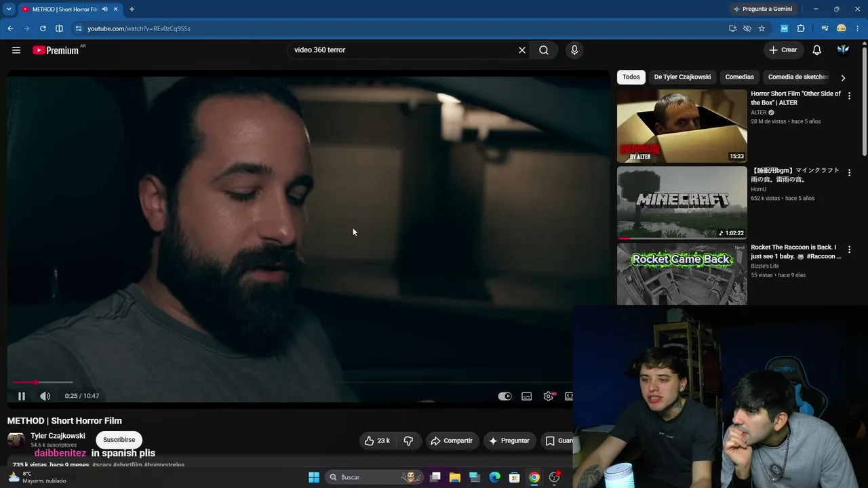Open Tyler Czajkowski channel avatar
868x488 pixels.
(x=16, y=441)
